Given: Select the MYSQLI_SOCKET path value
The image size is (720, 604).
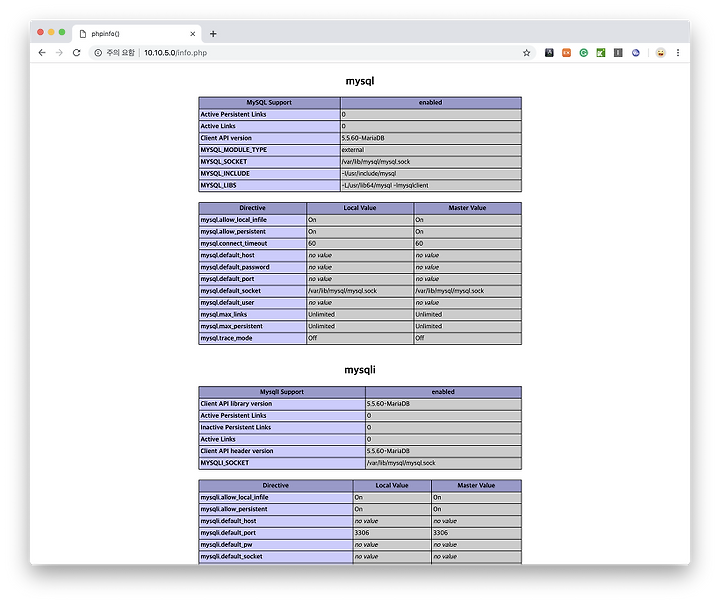Looking at the screenshot, I should 401,463.
